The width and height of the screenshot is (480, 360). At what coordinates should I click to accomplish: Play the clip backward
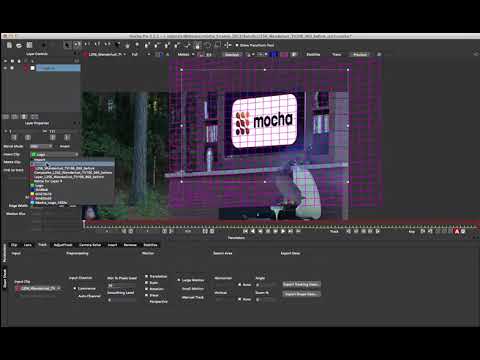pos(253,231)
